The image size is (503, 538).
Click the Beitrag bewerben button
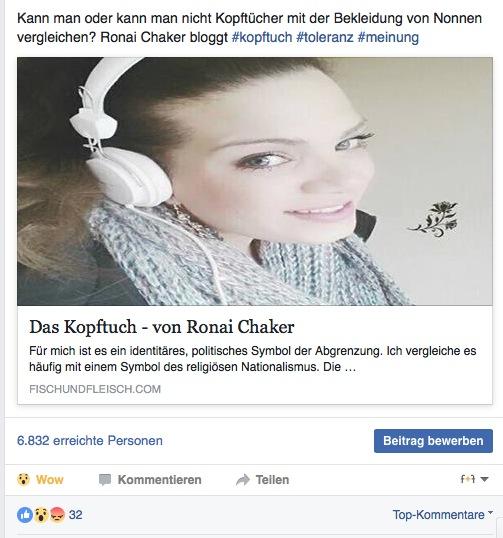433,441
